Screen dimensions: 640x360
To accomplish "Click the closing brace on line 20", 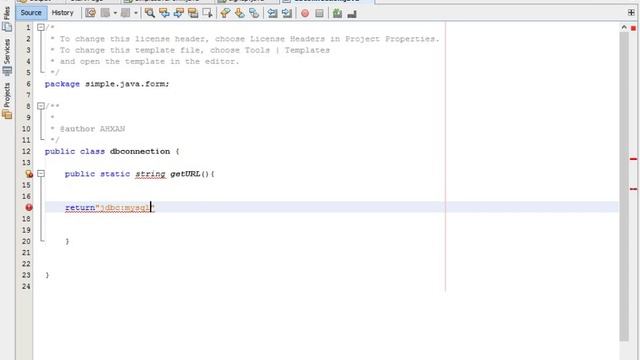I will 67,241.
